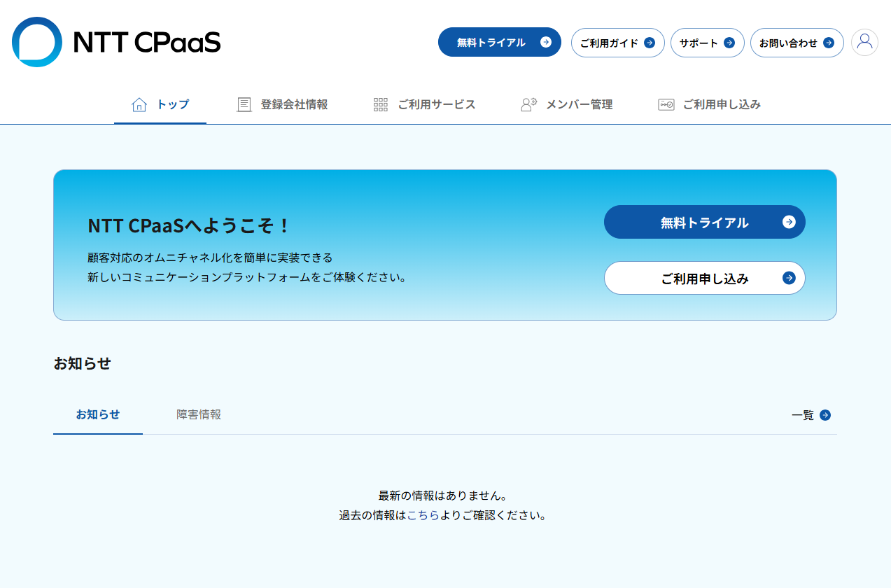891x588 pixels.
Task: Go to the トップ navigation tab
Action: (x=160, y=105)
